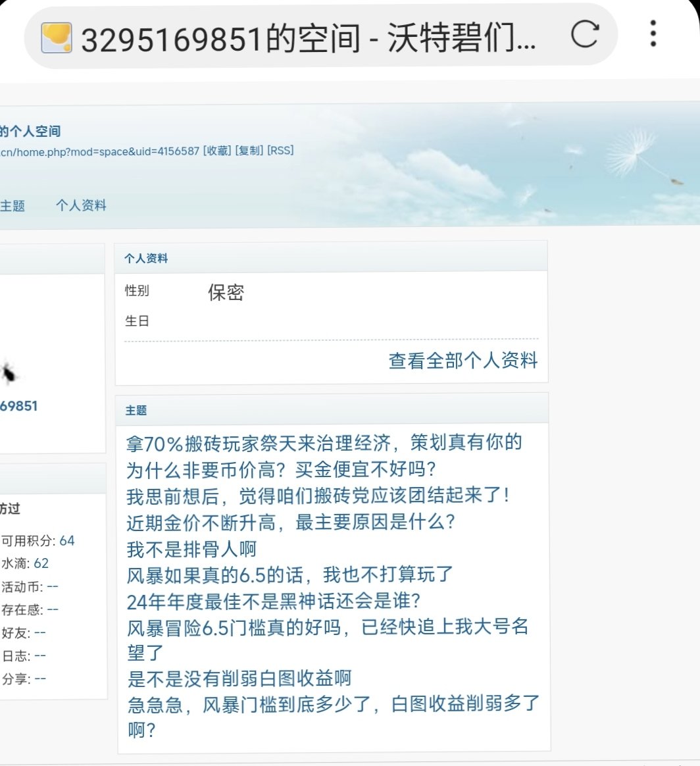Click the [复制] link
Viewport: 700px width, 766px height.
[249, 151]
